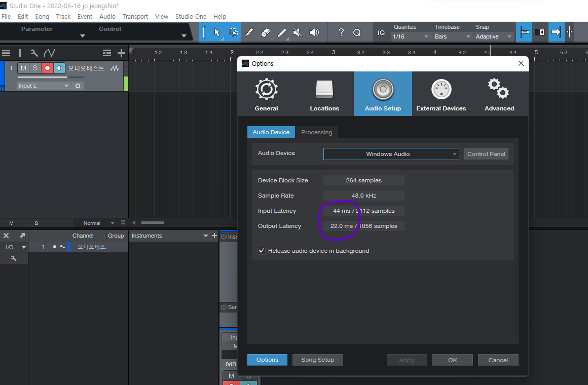The width and height of the screenshot is (588, 385).
Task: Select the 오디오테스 channel row
Action: 79,247
